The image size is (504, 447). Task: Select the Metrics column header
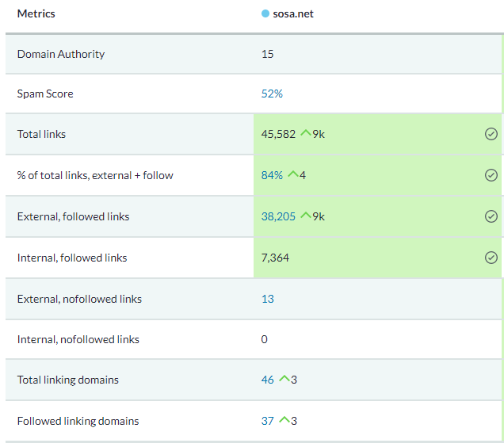point(36,13)
